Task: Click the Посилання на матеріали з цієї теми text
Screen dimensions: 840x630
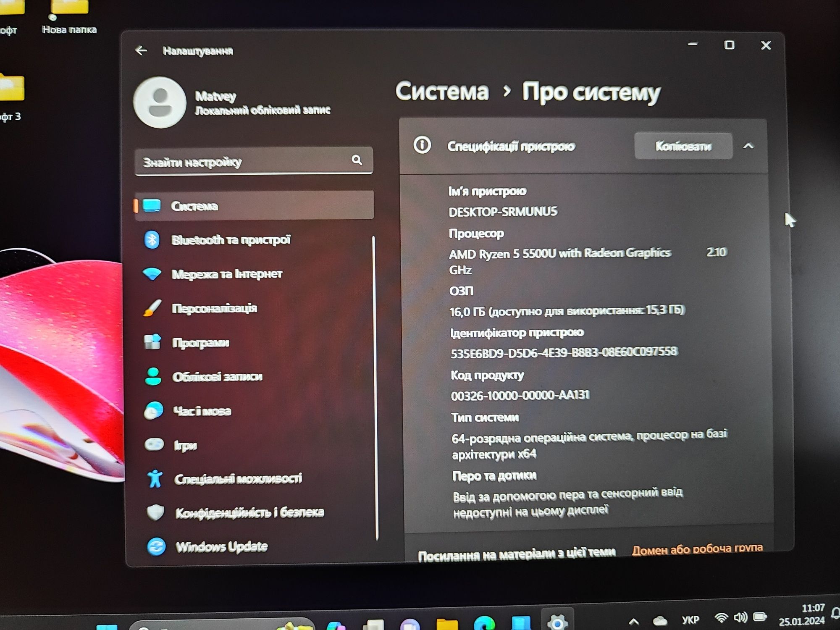Action: coord(517,554)
